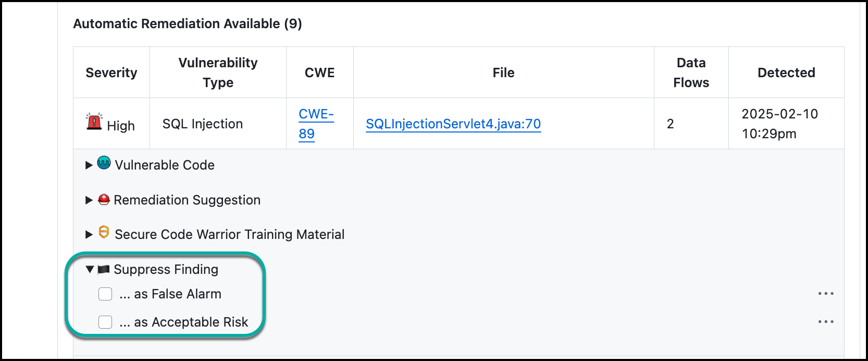Click the red helmet Remediation Suggestion icon
The image size is (868, 361).
point(104,199)
